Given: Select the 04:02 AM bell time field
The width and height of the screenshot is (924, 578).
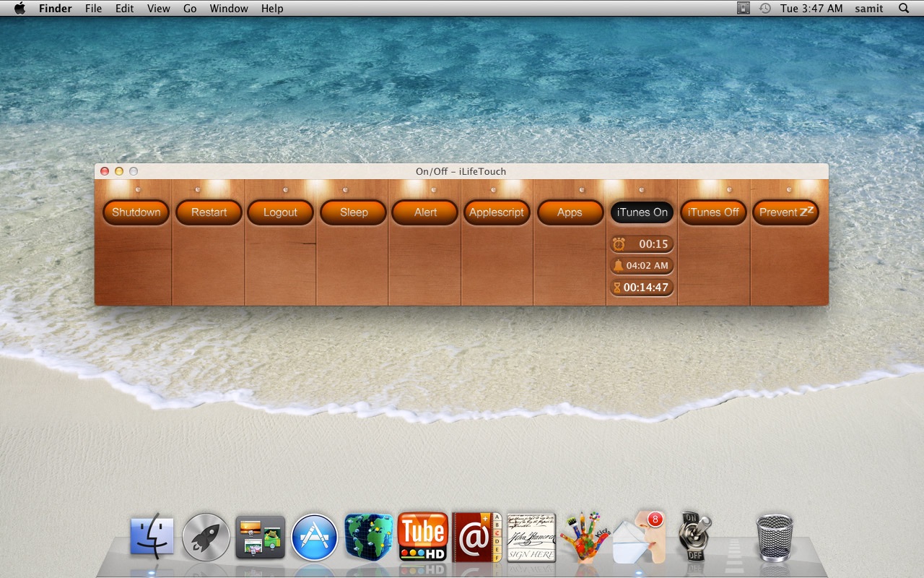Looking at the screenshot, I should click(x=642, y=265).
